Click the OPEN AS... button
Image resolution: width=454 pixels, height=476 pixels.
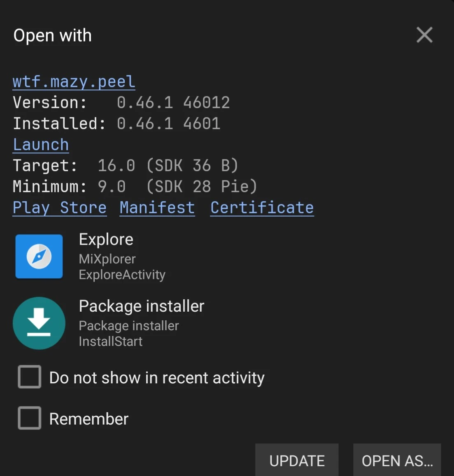[x=397, y=460]
